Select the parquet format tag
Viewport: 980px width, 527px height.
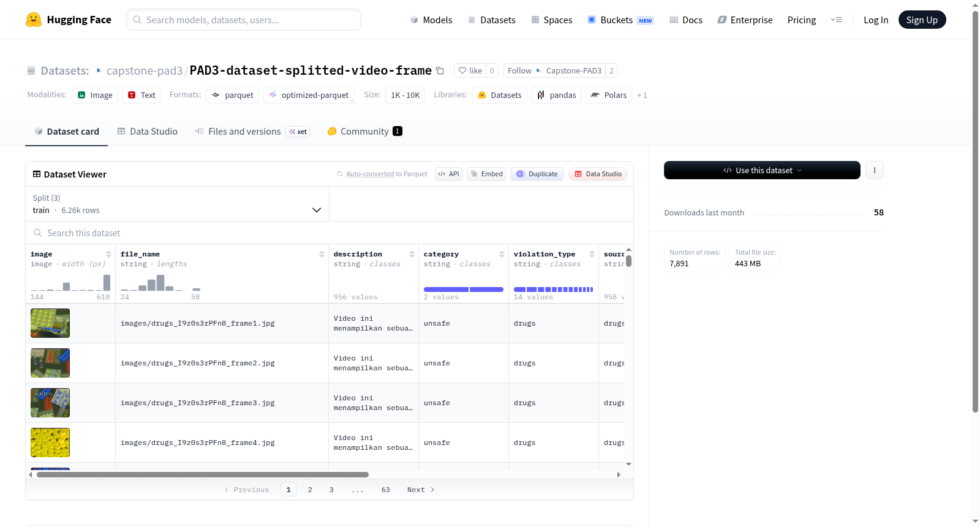[x=232, y=95]
